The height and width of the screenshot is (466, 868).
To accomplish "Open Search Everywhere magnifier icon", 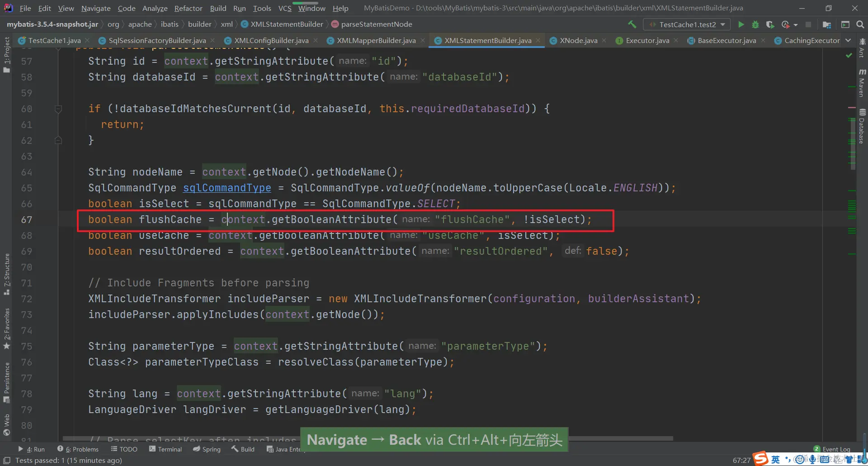I will point(860,24).
